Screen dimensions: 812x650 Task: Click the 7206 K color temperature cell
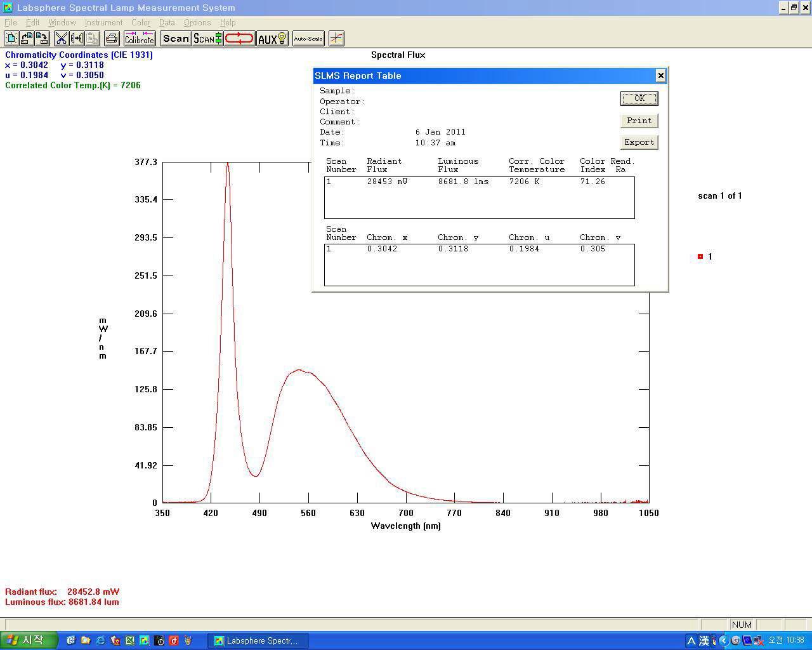(x=524, y=182)
